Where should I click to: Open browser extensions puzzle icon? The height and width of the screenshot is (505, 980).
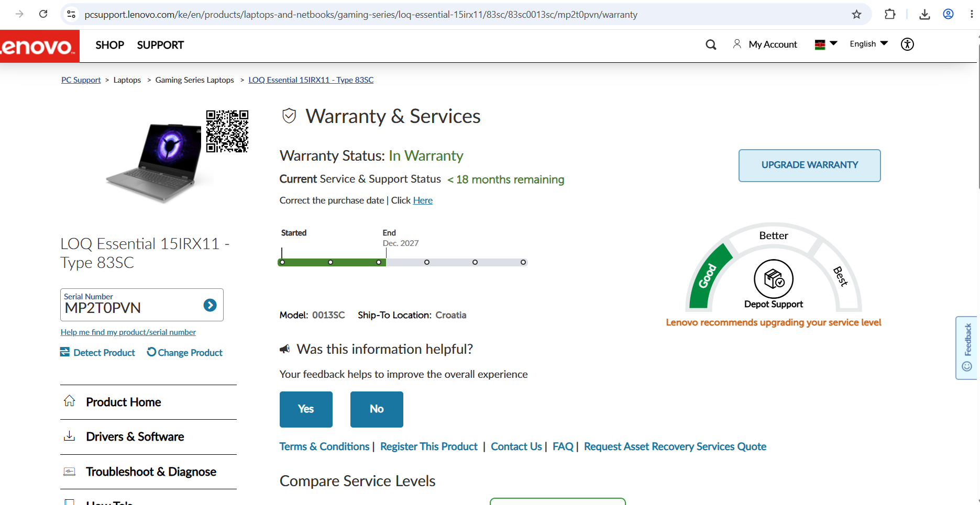pos(890,14)
